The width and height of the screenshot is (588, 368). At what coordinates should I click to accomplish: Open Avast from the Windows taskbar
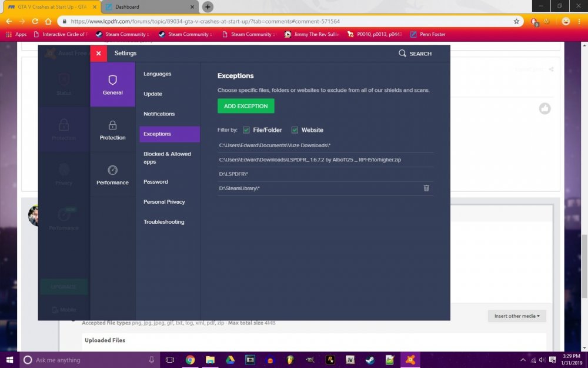tap(410, 360)
